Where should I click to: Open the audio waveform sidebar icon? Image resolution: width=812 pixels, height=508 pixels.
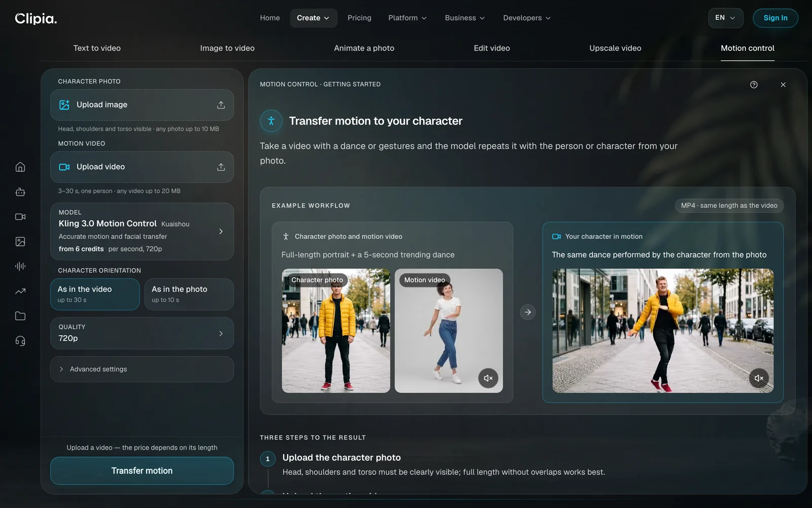pos(20,266)
